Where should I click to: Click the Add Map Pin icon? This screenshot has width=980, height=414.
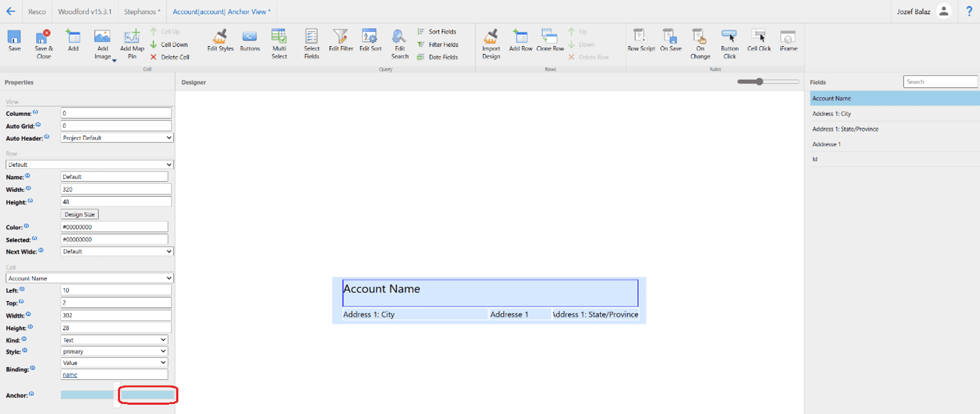pyautogui.click(x=131, y=37)
